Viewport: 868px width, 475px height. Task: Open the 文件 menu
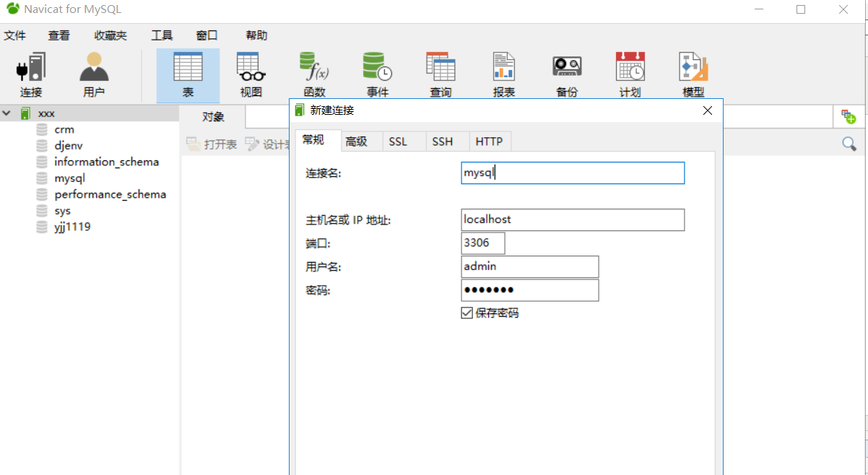tap(14, 35)
